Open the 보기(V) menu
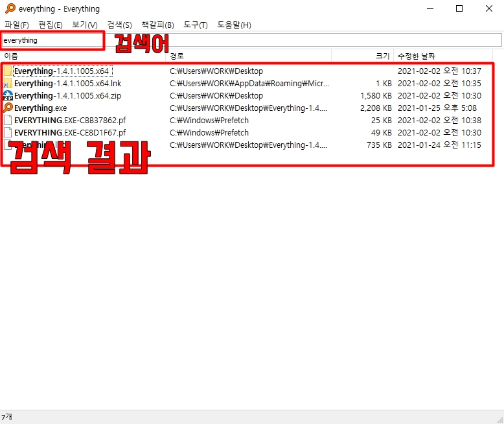Screen dimensions: 504x424 (84, 25)
